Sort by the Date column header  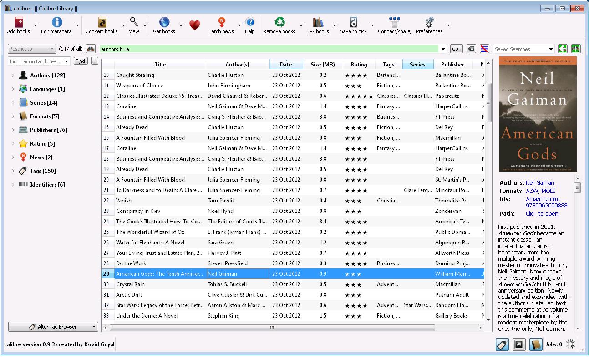tap(286, 64)
